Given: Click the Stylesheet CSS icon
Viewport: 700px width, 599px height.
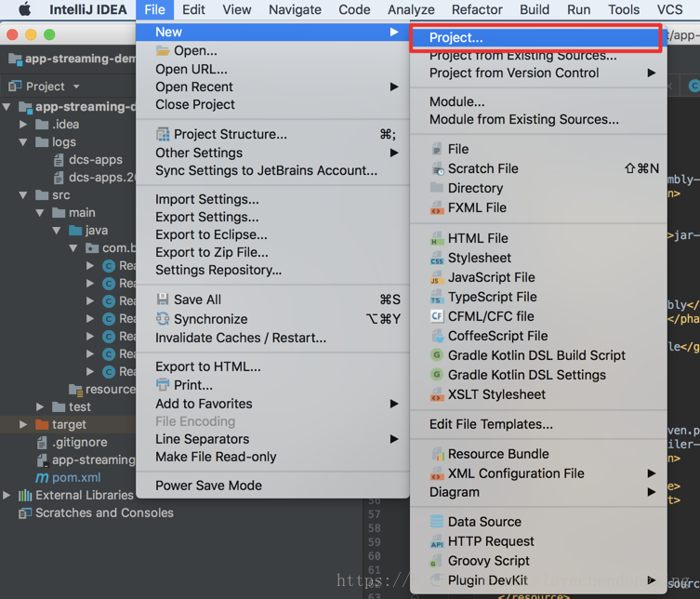Looking at the screenshot, I should [x=437, y=259].
